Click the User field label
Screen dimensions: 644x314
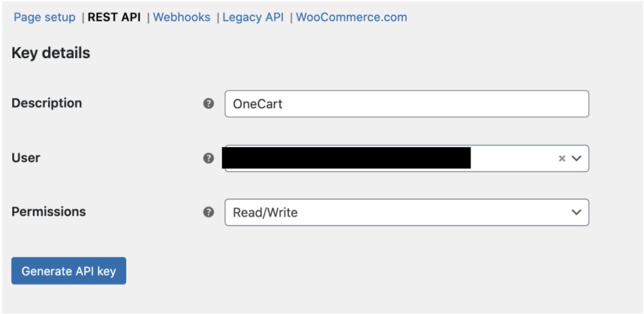(26, 158)
